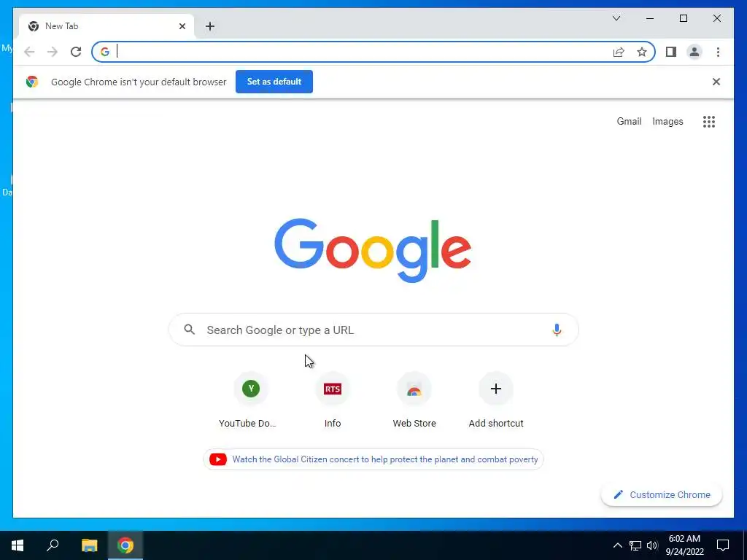This screenshot has width=747, height=560.
Task: Click the magnifier icon in the search box
Action: (189, 330)
